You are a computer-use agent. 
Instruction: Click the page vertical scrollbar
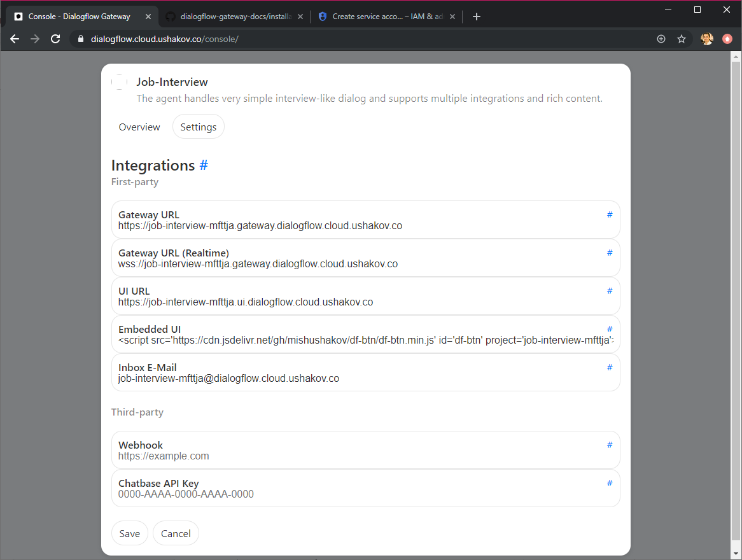736,300
